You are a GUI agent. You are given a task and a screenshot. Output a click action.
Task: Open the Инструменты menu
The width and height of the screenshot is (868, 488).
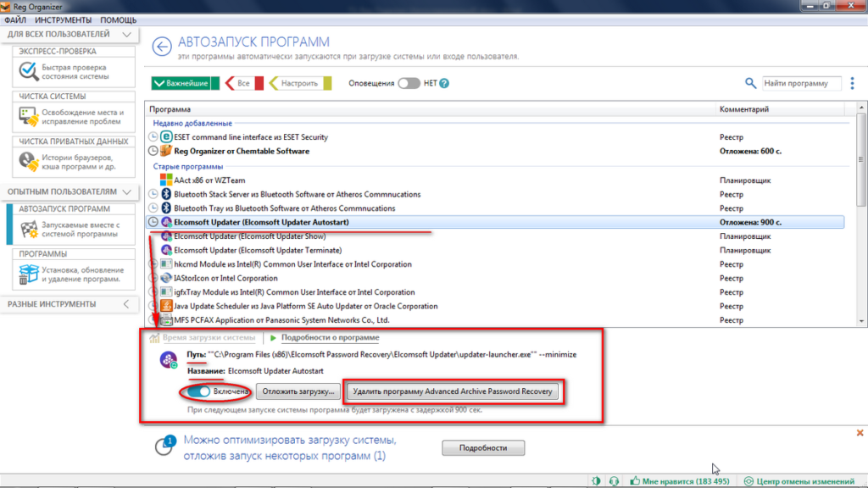(x=64, y=19)
